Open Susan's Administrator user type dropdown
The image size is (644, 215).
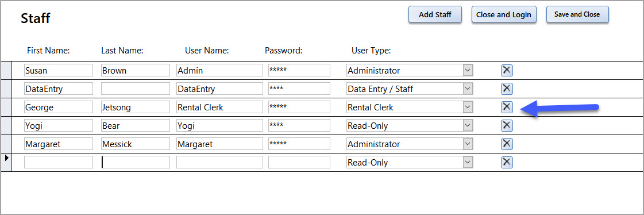click(x=468, y=70)
